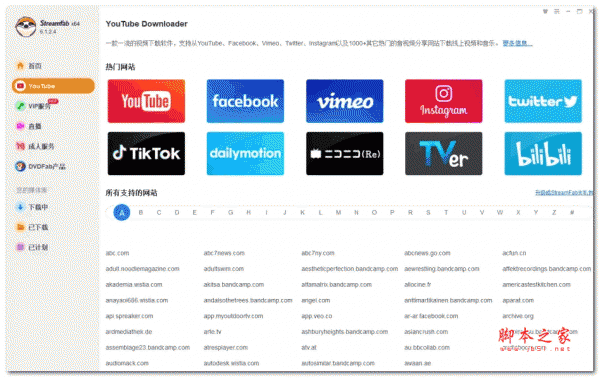Click the StreamFab sloth logo
Screen dimensions: 600x378
pos(26,26)
